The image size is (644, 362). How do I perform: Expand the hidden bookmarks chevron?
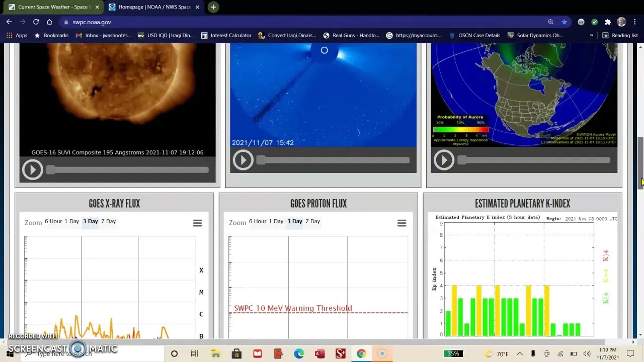click(591, 36)
